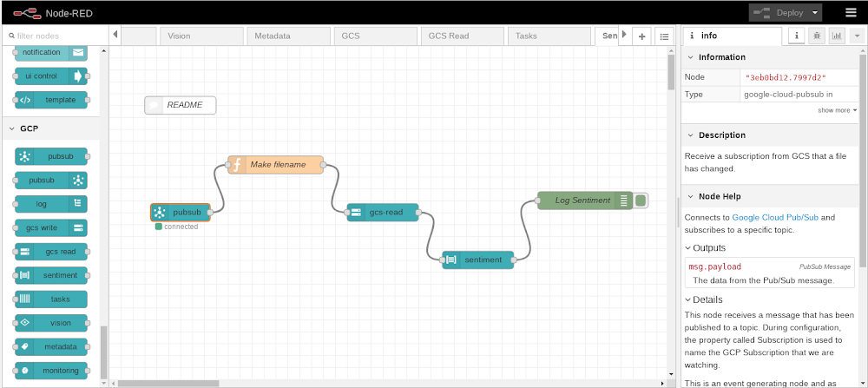868x388 pixels.
Task: Switch to the Vision flow tab
Action: [201, 36]
